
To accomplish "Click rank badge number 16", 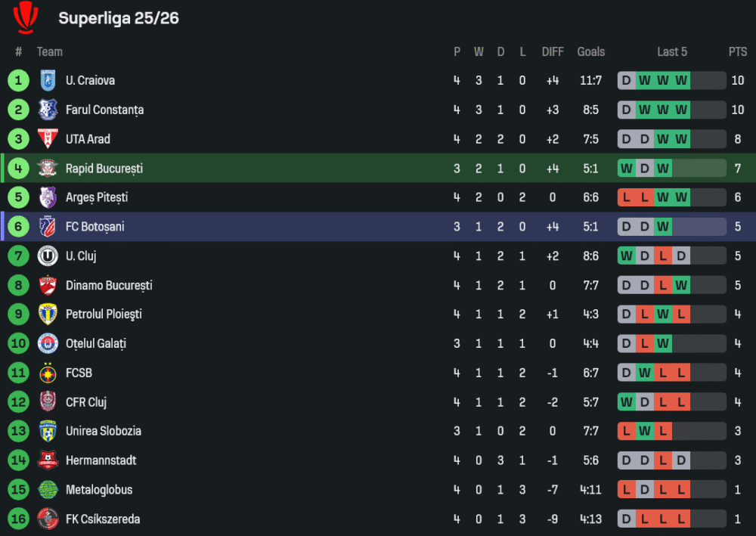I will point(18,519).
